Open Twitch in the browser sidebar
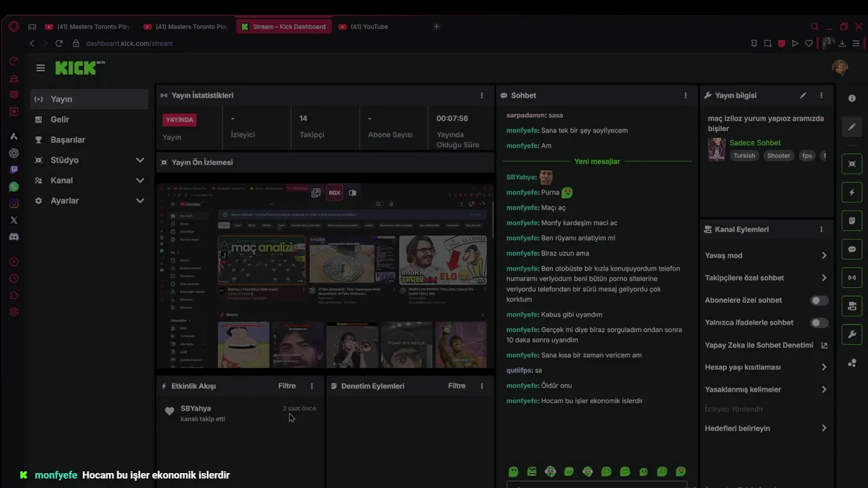 point(14,169)
